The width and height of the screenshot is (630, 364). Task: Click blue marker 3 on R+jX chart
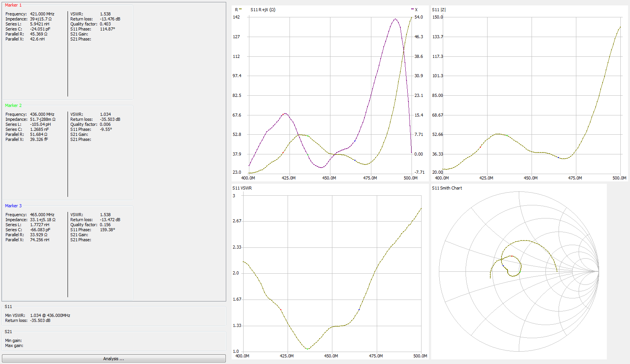(x=355, y=160)
